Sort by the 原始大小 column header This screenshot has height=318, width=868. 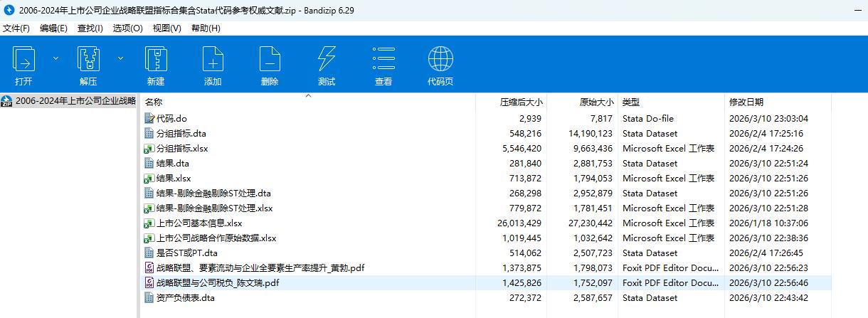(596, 102)
